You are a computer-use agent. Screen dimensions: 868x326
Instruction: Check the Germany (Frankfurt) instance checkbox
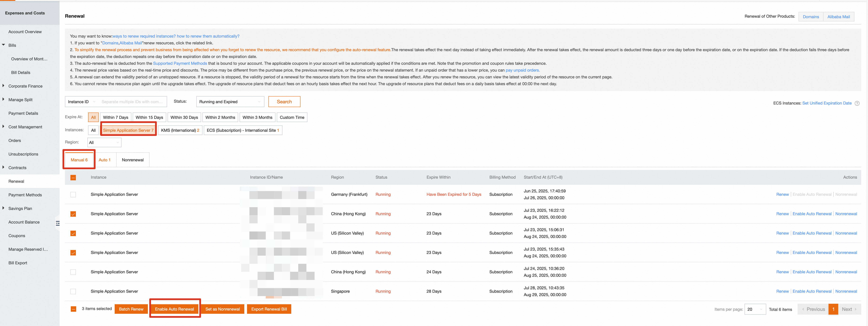click(x=73, y=195)
